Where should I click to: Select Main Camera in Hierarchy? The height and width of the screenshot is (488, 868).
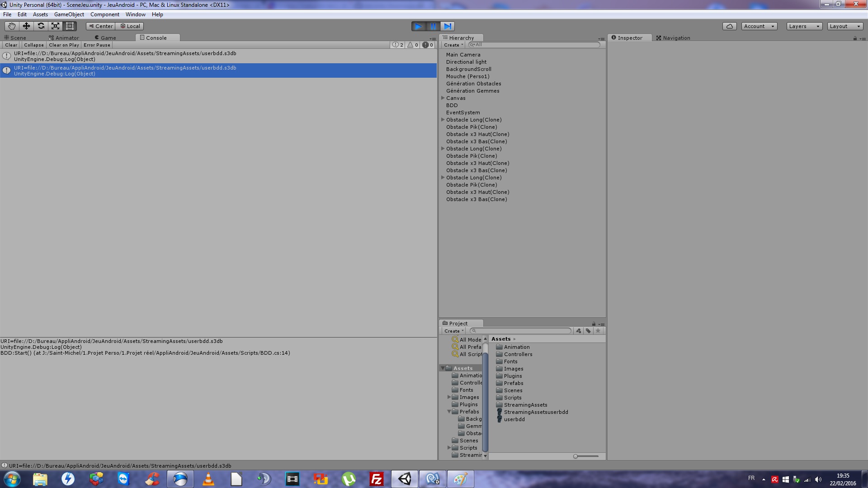[463, 55]
